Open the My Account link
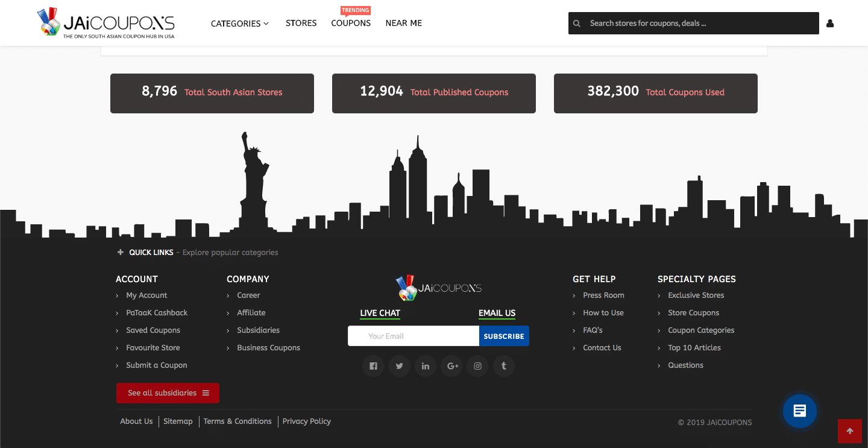 point(146,295)
